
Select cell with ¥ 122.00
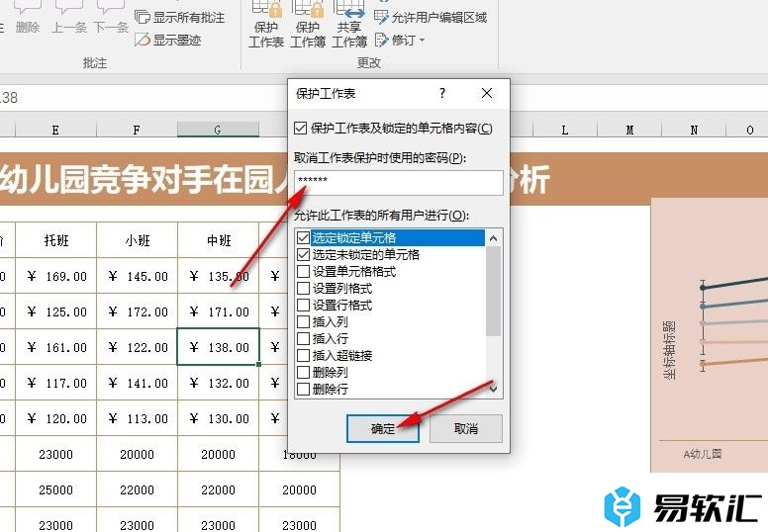[138, 347]
